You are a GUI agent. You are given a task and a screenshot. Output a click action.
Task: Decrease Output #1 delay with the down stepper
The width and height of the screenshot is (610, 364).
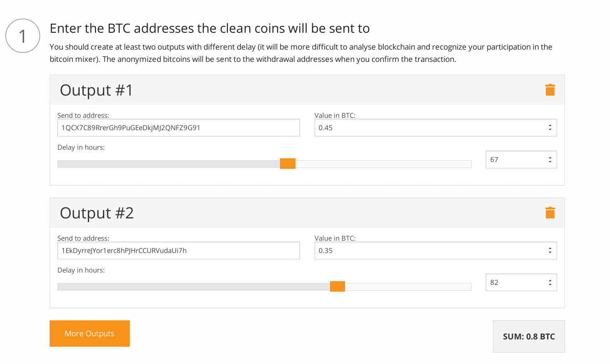pyautogui.click(x=551, y=162)
